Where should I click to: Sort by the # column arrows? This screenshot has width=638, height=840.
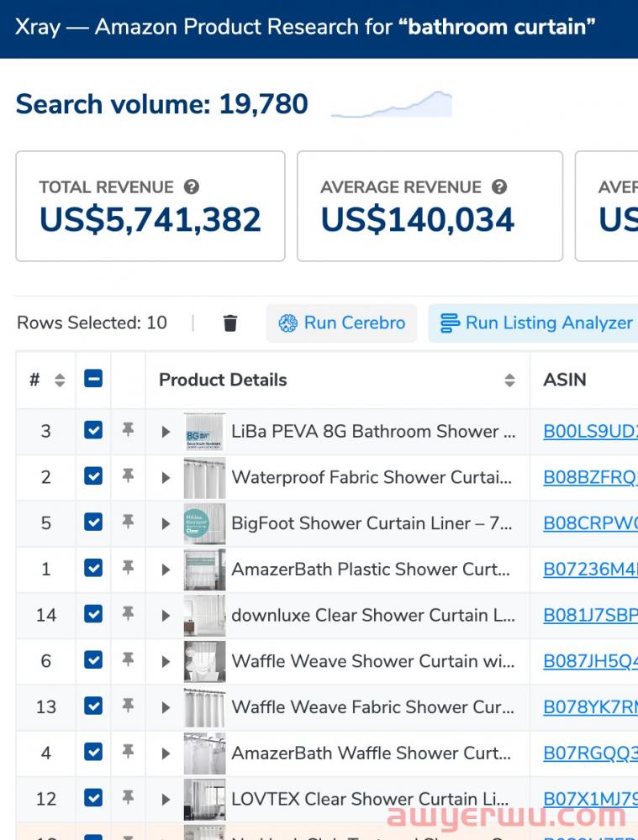point(60,380)
